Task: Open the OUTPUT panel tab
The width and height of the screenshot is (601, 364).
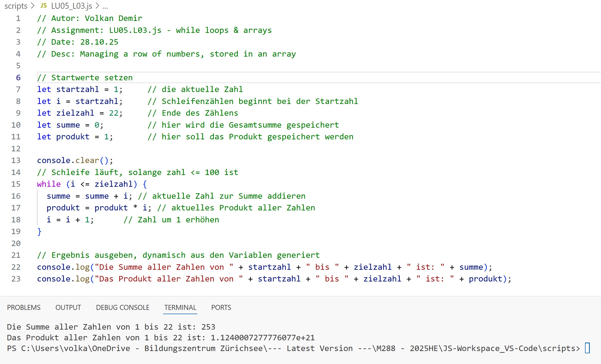Action: point(68,307)
